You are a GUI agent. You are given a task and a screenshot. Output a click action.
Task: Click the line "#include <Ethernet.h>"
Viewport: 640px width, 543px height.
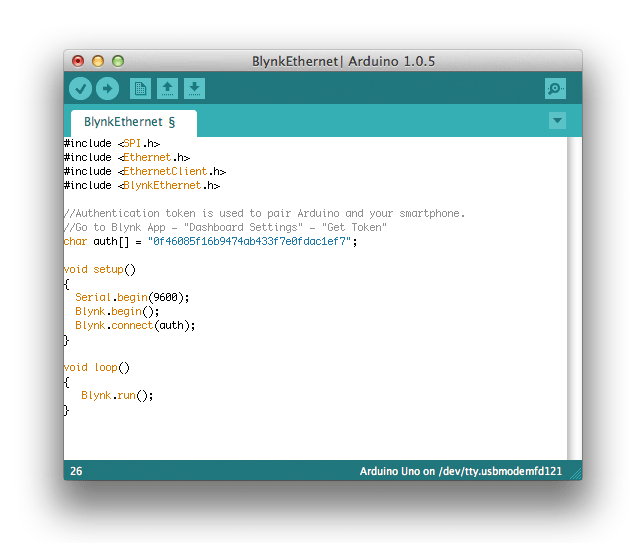coord(127,158)
